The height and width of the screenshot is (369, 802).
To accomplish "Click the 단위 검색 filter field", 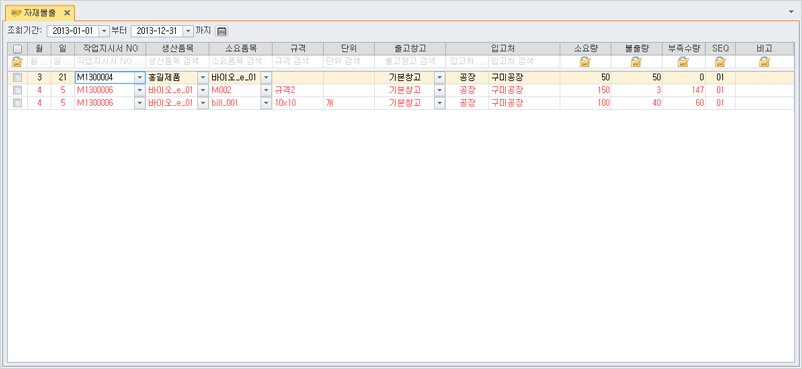I will click(x=349, y=62).
